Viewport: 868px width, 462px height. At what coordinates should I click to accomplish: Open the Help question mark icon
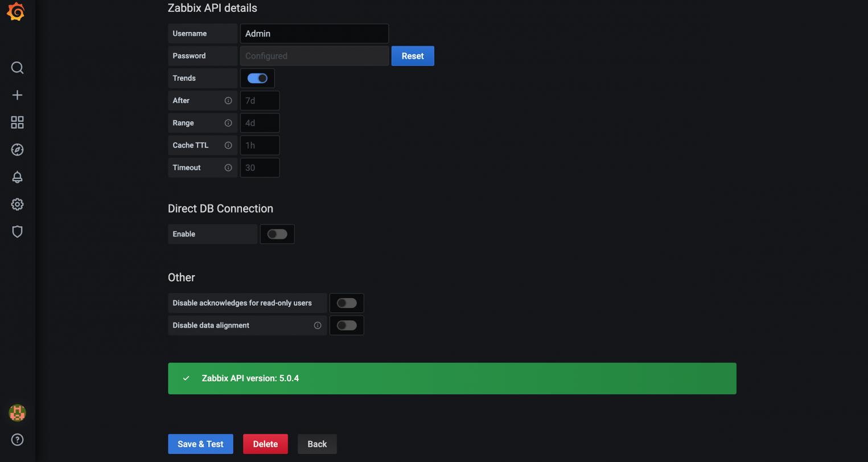click(x=17, y=440)
